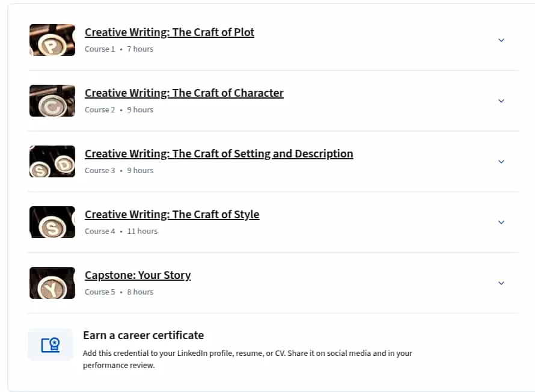Click the Course 1 7 hours label

pyautogui.click(x=119, y=49)
